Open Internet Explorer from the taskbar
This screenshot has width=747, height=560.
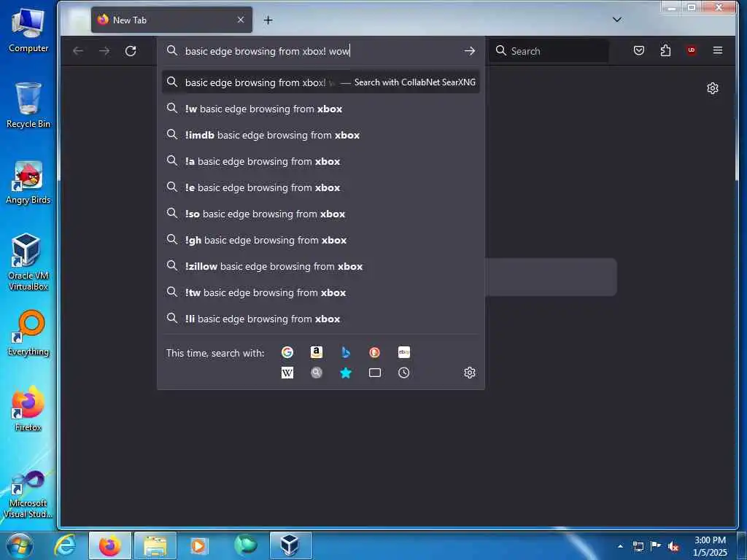[x=65, y=545]
